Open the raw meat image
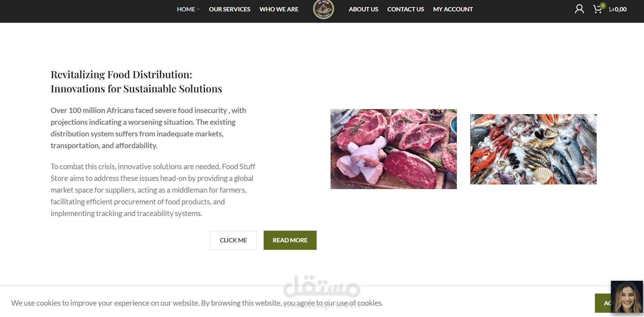 (394, 149)
